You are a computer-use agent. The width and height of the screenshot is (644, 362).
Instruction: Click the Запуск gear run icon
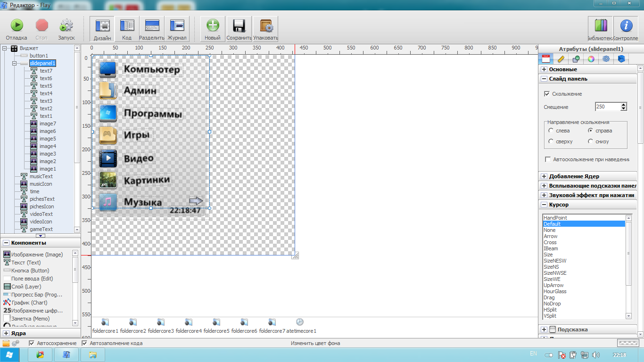[x=66, y=26]
